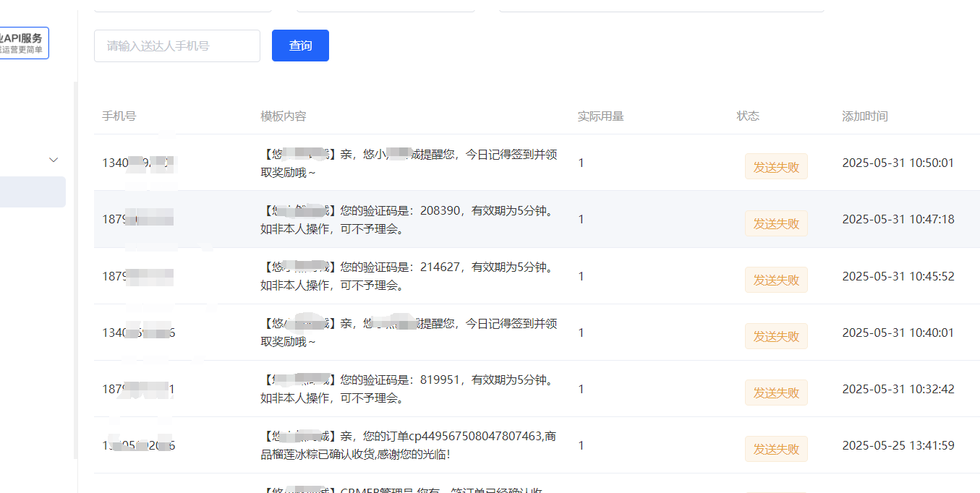Image resolution: width=980 pixels, height=493 pixels.
Task: Select timestamp 2025-05-31 10:40:01
Action: pyautogui.click(x=898, y=333)
